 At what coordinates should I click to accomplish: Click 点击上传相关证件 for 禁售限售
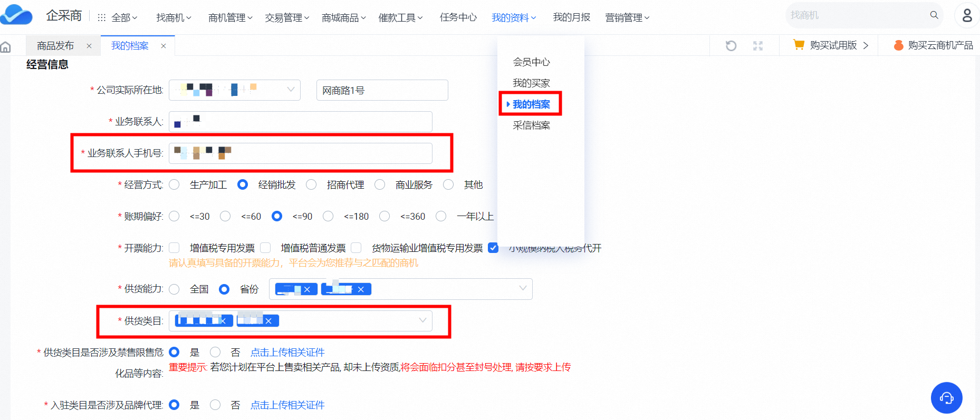[287, 352]
